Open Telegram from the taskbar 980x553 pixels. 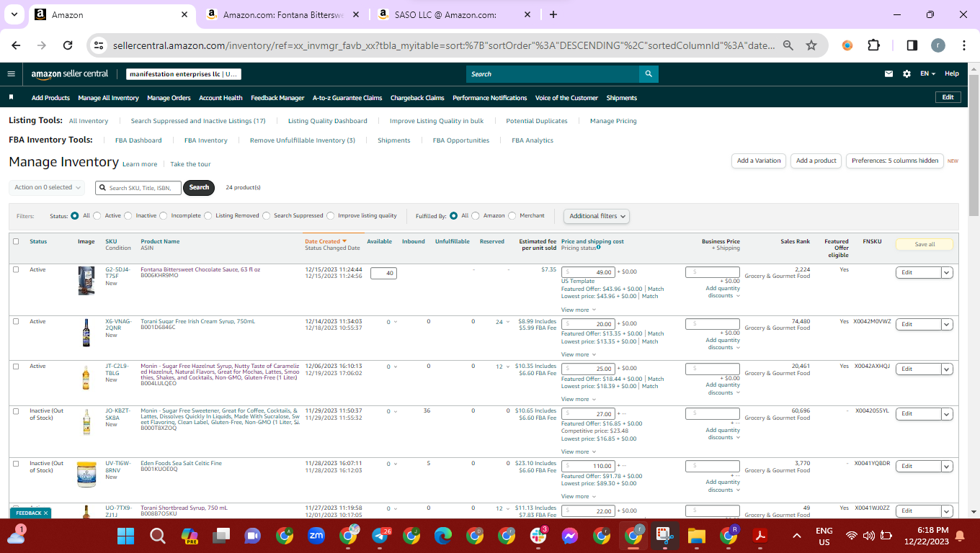(x=380, y=536)
